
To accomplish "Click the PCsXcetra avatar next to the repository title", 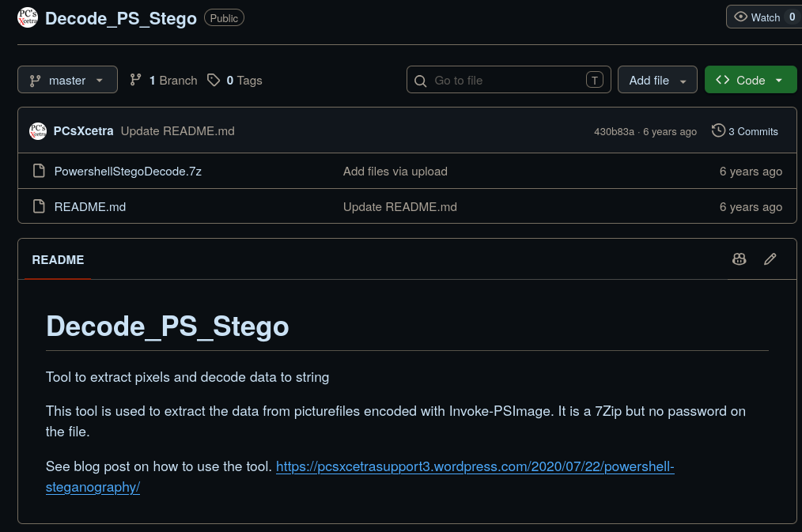I will click(28, 18).
